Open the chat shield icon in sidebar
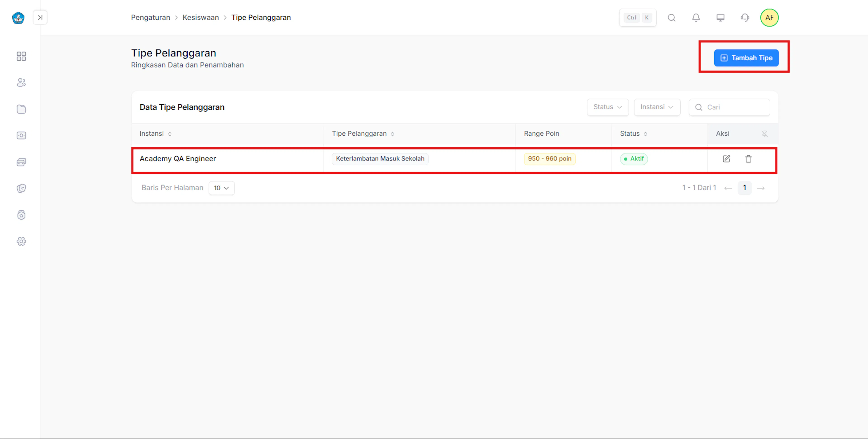The width and height of the screenshot is (868, 439). (x=21, y=188)
